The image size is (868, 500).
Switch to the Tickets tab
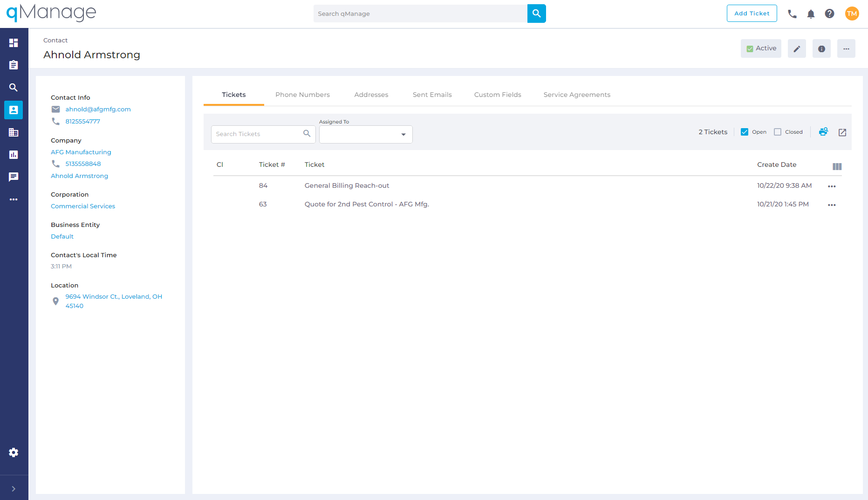(x=233, y=95)
